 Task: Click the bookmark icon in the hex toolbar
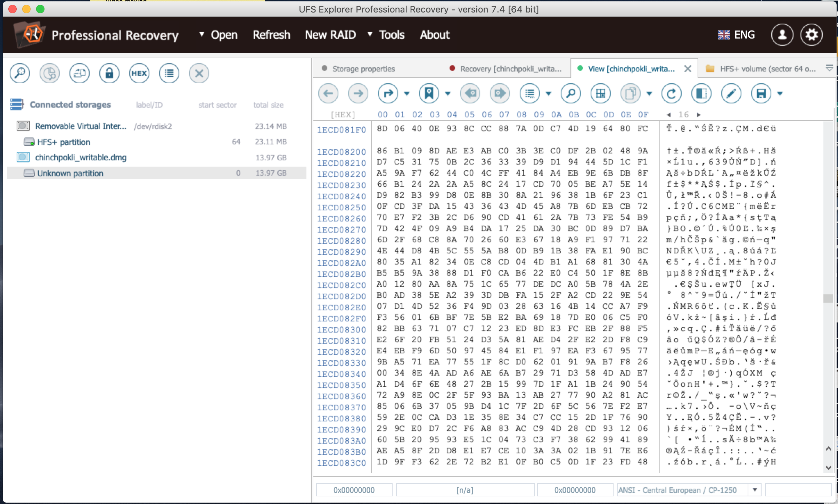(x=429, y=93)
